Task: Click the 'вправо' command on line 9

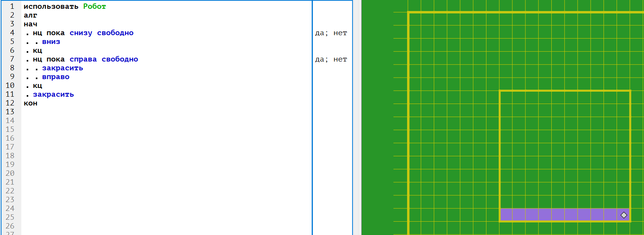Action: (56, 77)
